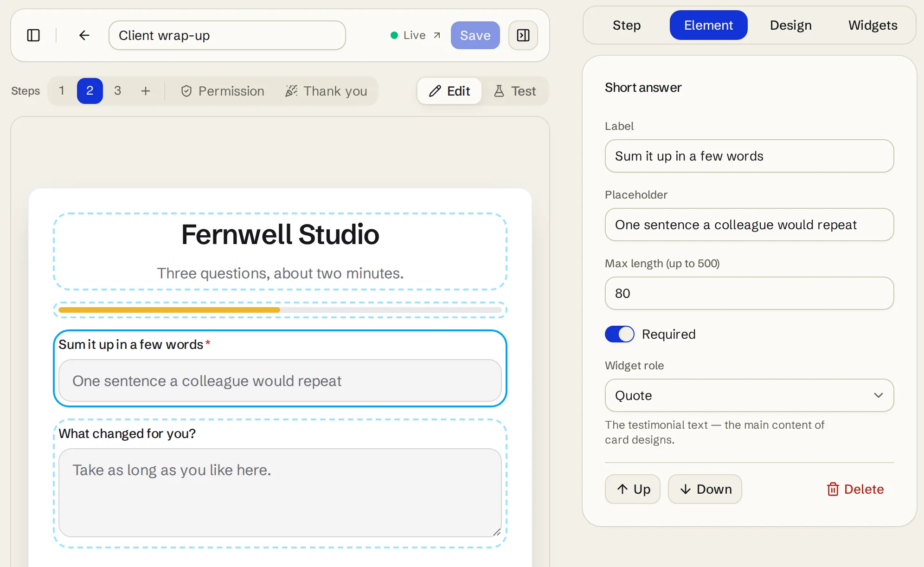The image size is (924, 567).
Task: Click the 'Three questions, about two minutes.' subtitle
Action: click(280, 273)
